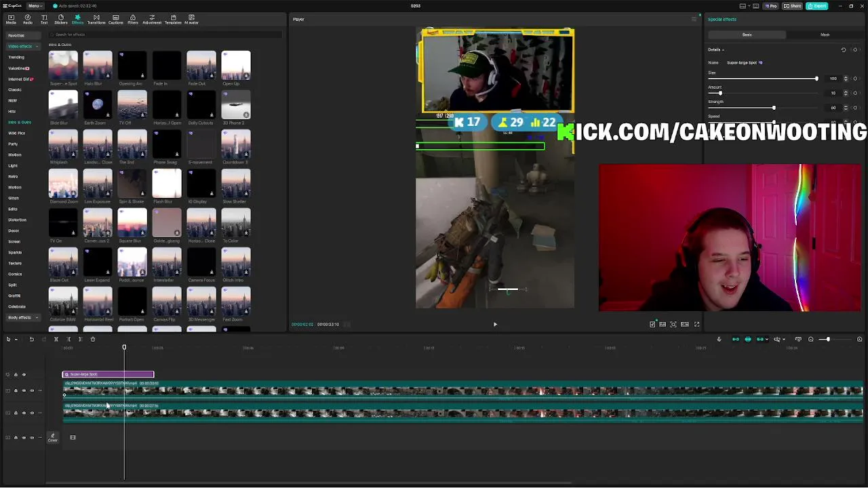Click the microphone record voiceover icon
The height and width of the screenshot is (488, 868).
(x=719, y=339)
